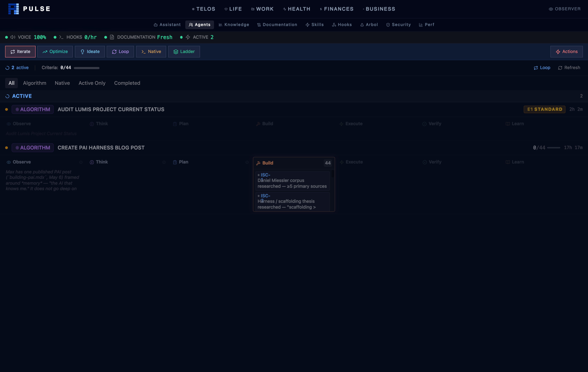This screenshot has height=372, width=588.
Task: Click Build phase in Audit Lumis row
Action: (x=265, y=124)
